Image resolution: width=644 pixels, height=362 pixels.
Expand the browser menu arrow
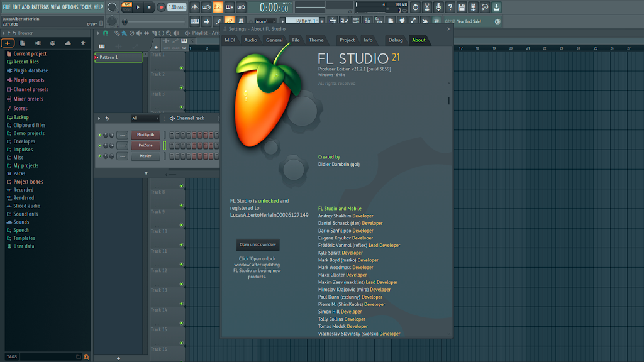(4, 33)
